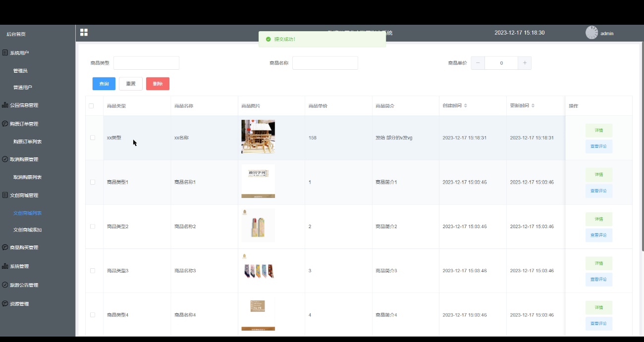Click the red 删除 button

coord(158,84)
